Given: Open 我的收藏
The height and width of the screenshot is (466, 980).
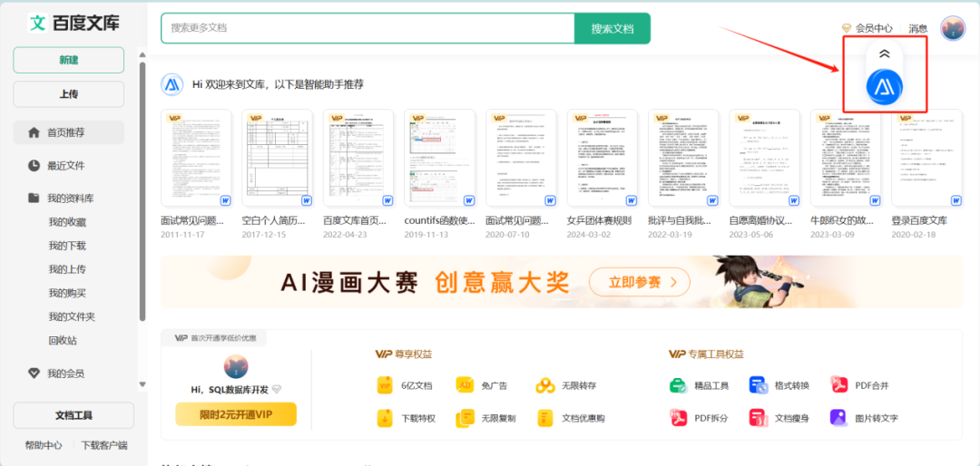Looking at the screenshot, I should [67, 222].
